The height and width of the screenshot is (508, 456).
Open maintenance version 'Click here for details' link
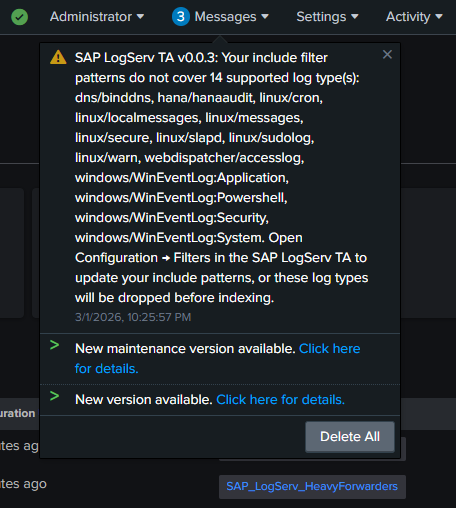[x=218, y=359]
